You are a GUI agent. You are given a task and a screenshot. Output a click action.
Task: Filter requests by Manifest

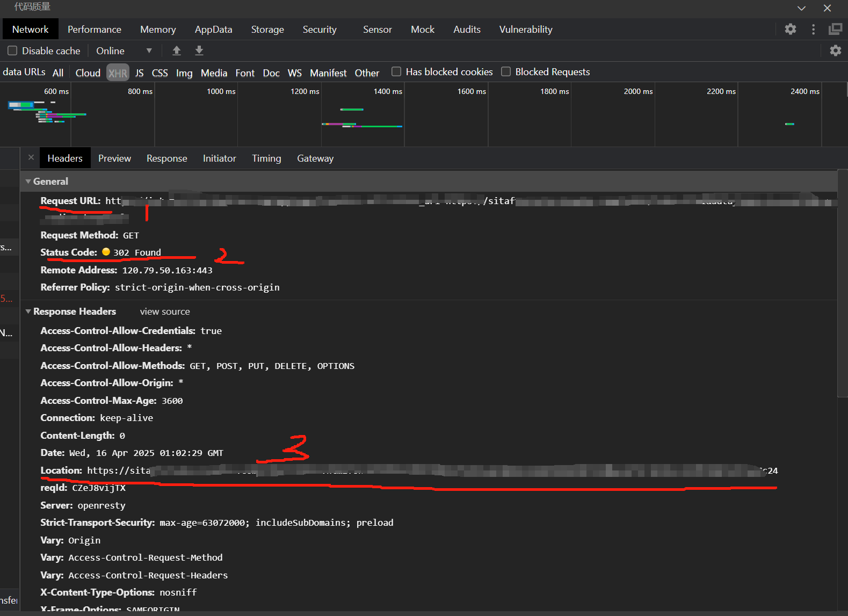pyautogui.click(x=328, y=73)
